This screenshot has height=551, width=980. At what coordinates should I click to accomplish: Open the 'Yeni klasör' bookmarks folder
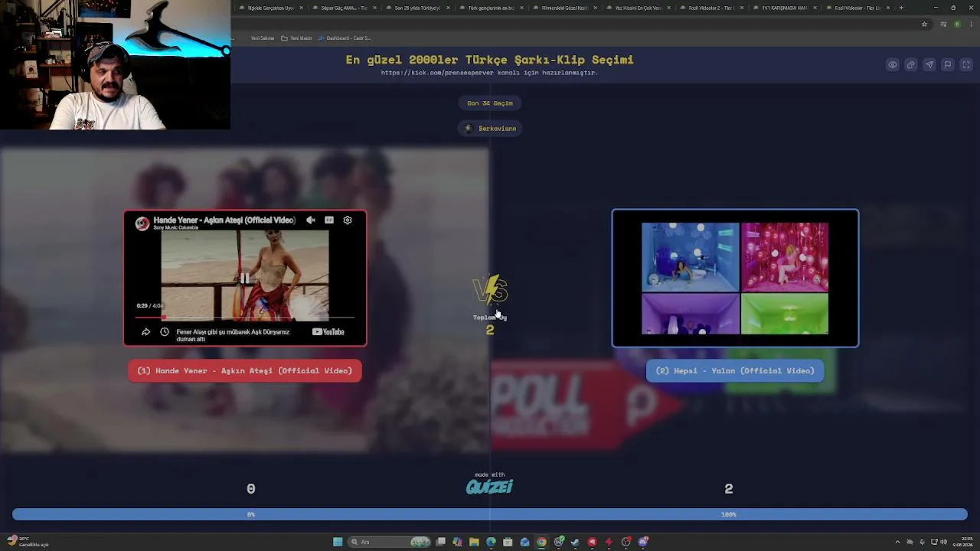coord(296,38)
